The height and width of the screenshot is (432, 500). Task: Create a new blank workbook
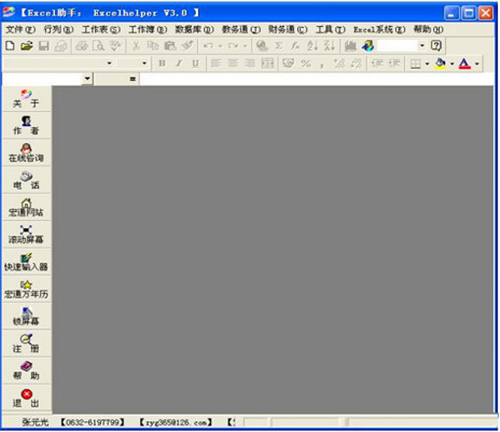point(10,46)
